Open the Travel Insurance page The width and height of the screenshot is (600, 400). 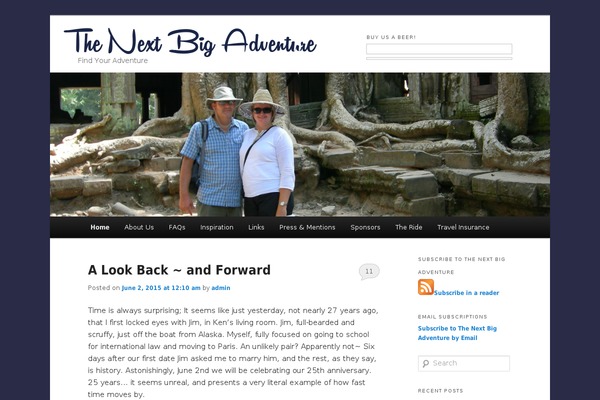[463, 227]
